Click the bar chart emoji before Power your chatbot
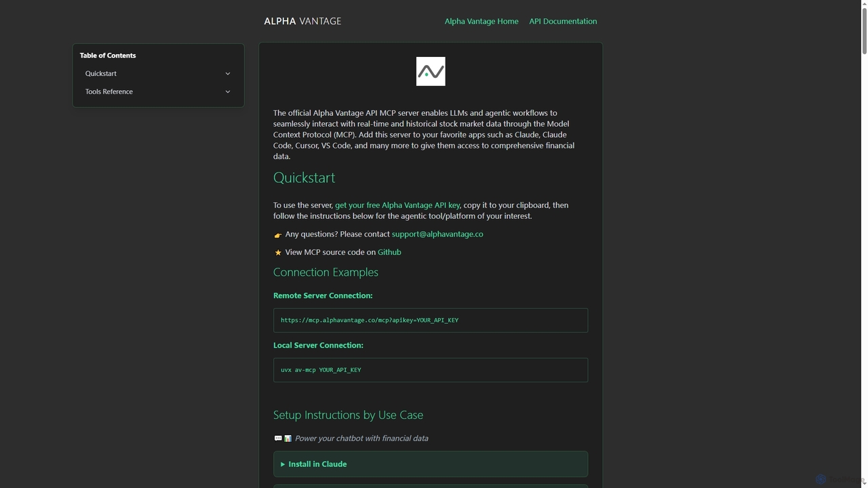 [288, 439]
